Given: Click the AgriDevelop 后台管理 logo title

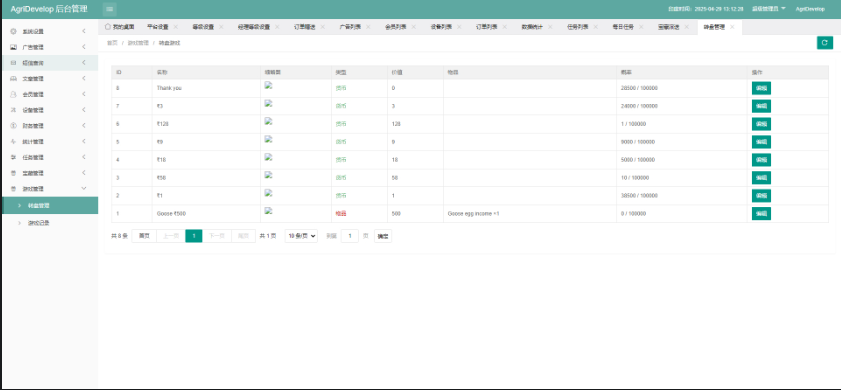Looking at the screenshot, I should (50, 9).
